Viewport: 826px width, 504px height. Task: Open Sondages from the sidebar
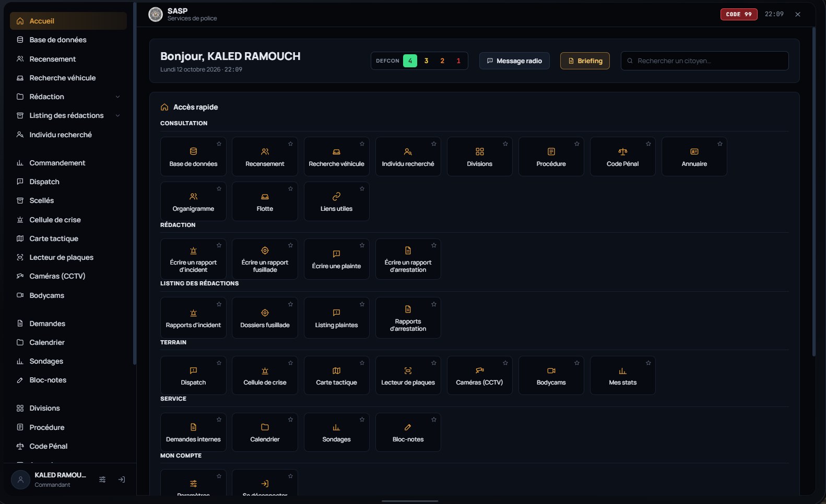68,361
